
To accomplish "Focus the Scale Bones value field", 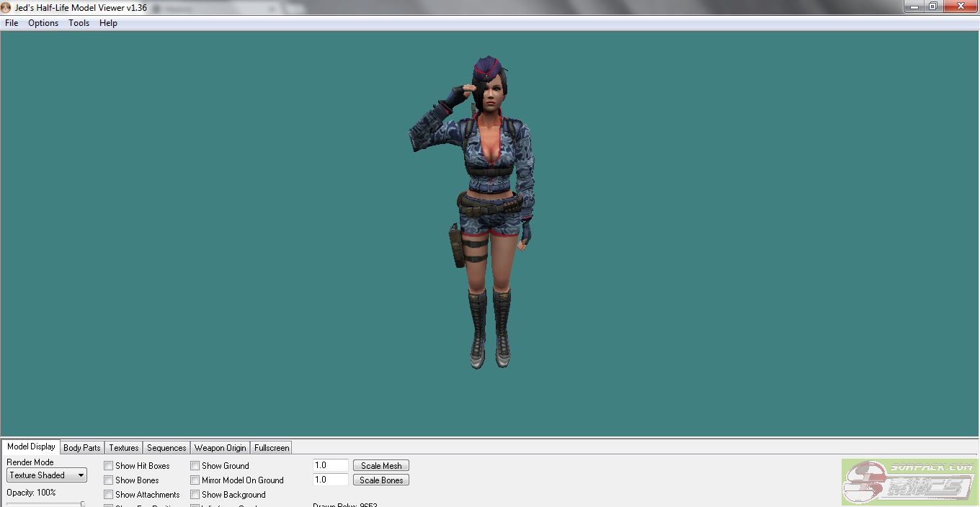I will [x=331, y=480].
